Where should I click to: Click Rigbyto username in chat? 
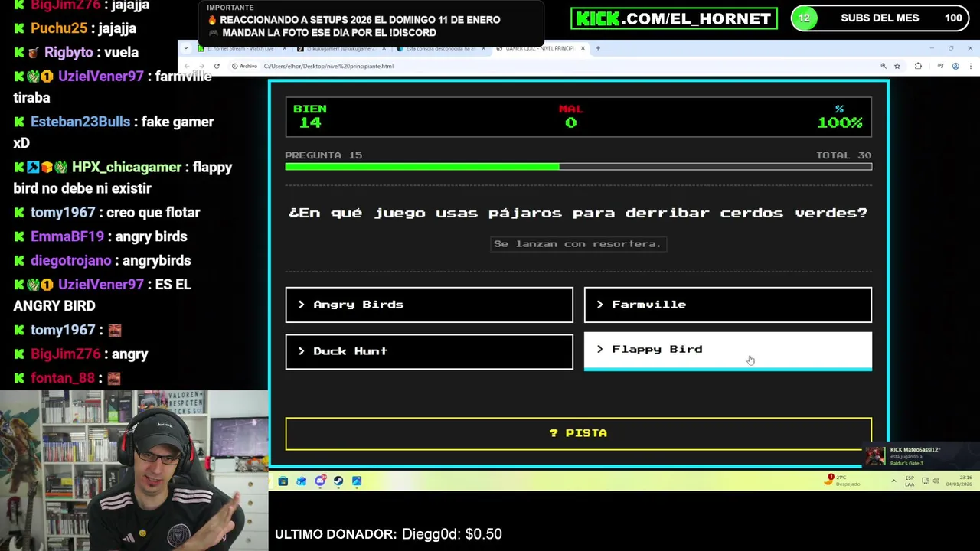69,52
